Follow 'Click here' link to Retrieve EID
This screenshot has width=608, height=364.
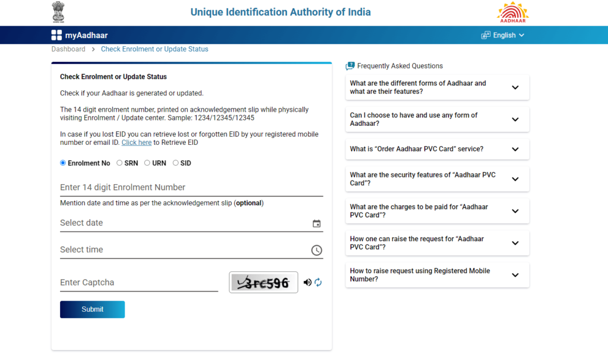137,143
